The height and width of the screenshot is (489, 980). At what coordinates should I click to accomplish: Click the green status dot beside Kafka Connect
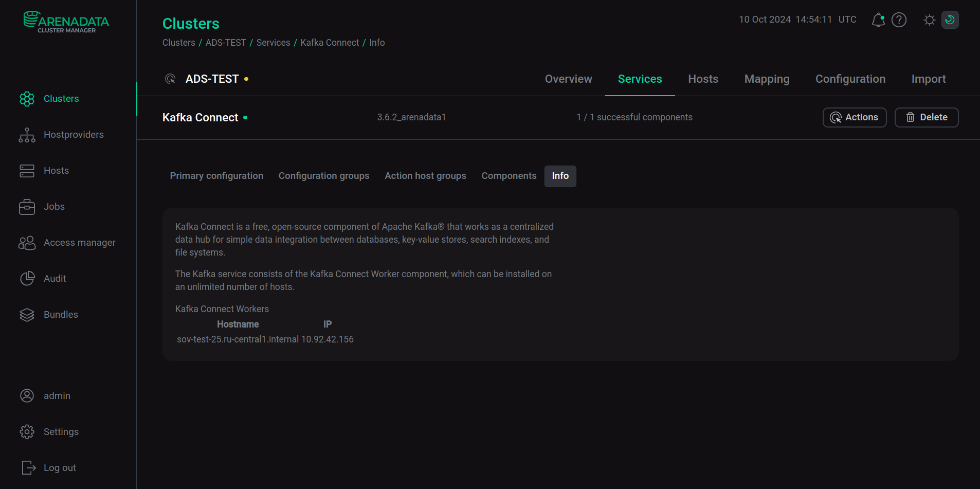(245, 118)
